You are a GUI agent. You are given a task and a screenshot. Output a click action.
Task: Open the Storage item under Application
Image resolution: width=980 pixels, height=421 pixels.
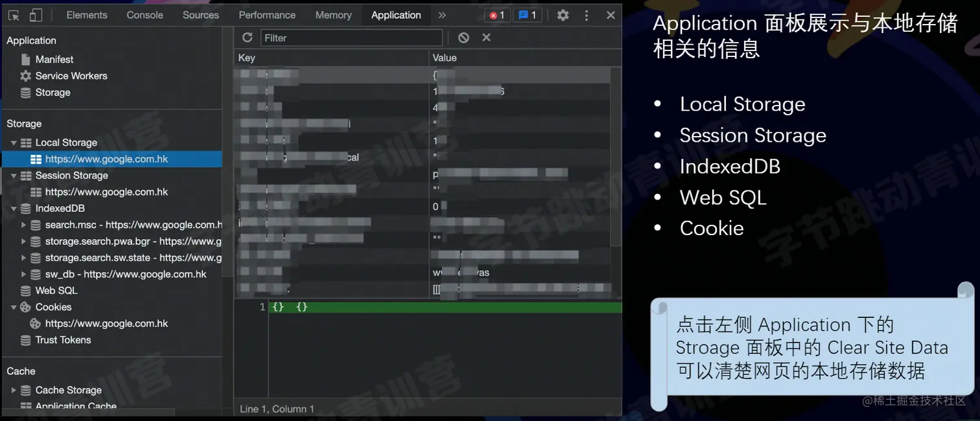pyautogui.click(x=52, y=93)
